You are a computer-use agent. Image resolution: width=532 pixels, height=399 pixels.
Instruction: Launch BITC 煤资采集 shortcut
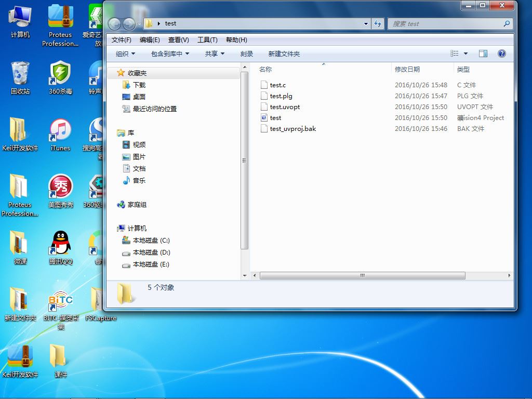point(60,310)
